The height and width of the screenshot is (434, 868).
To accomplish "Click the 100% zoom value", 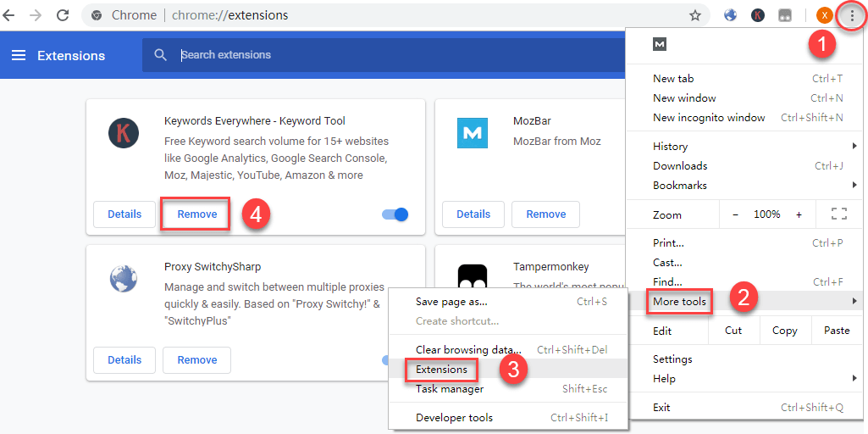I will [x=767, y=214].
